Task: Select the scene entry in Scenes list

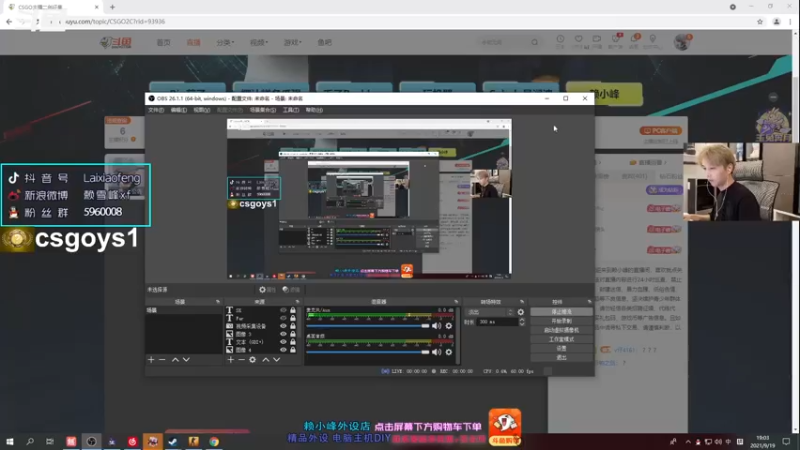Action: point(184,310)
